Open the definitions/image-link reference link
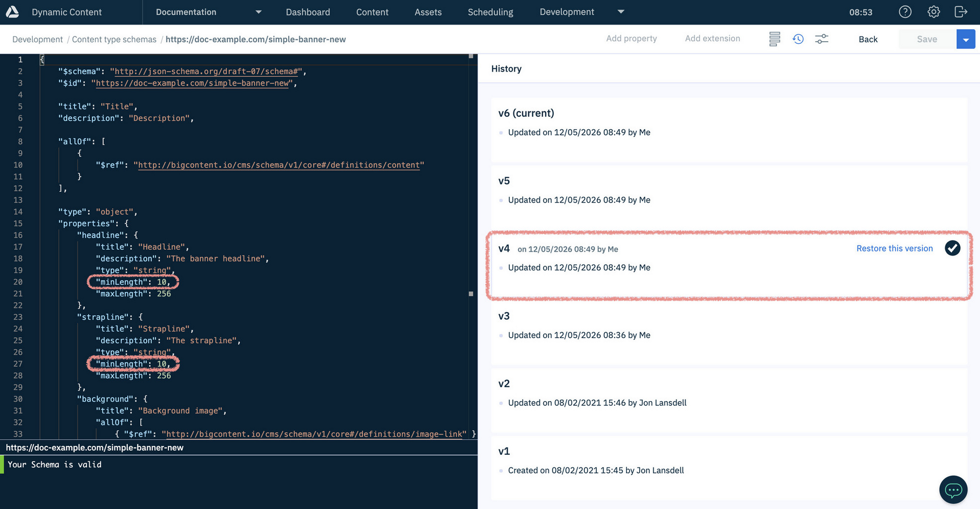This screenshot has width=980, height=509. [314, 434]
